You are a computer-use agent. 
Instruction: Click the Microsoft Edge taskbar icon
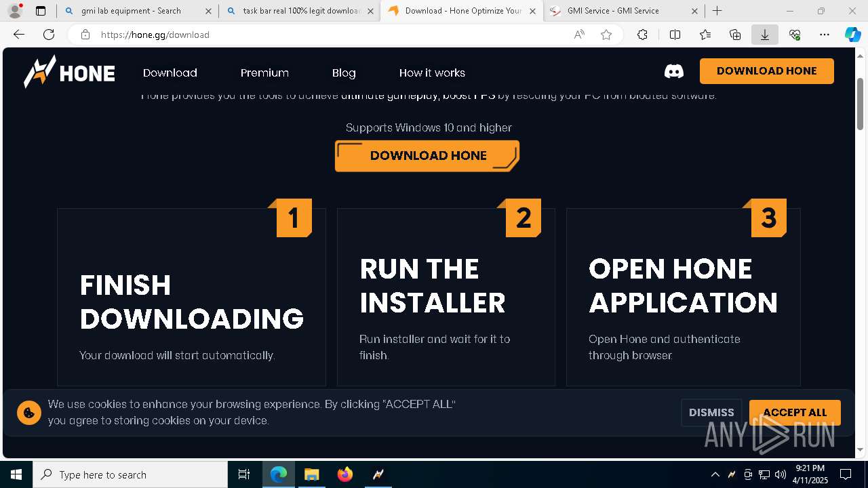click(x=279, y=474)
